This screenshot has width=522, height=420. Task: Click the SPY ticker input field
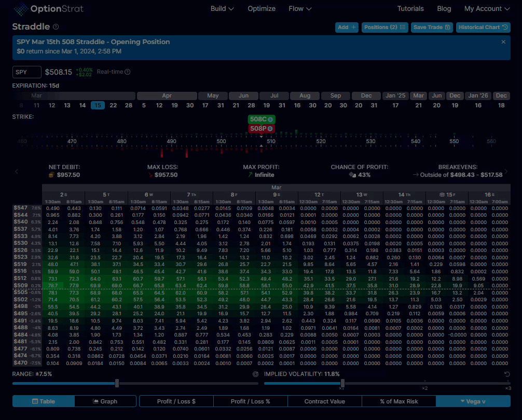tap(27, 72)
